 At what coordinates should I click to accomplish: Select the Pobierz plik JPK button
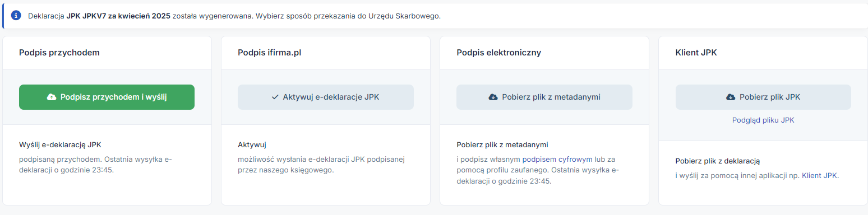click(x=763, y=97)
